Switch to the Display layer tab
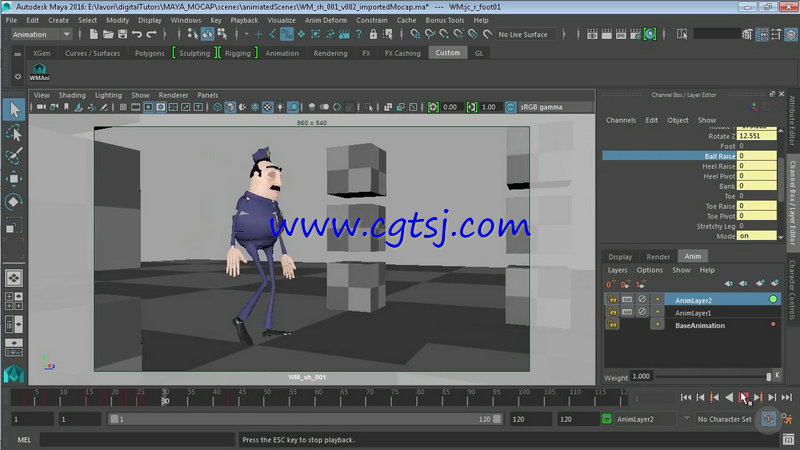Viewport: 800px width, 450px height. point(620,257)
